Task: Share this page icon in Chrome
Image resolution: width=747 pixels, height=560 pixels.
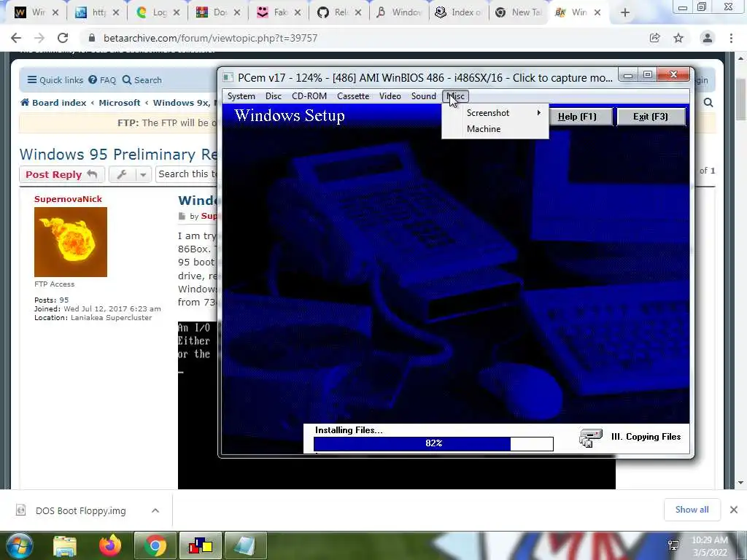Action: click(x=655, y=38)
